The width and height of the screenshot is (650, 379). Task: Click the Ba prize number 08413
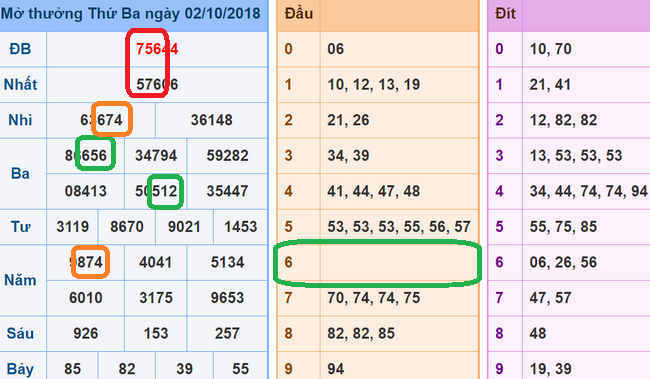click(86, 192)
